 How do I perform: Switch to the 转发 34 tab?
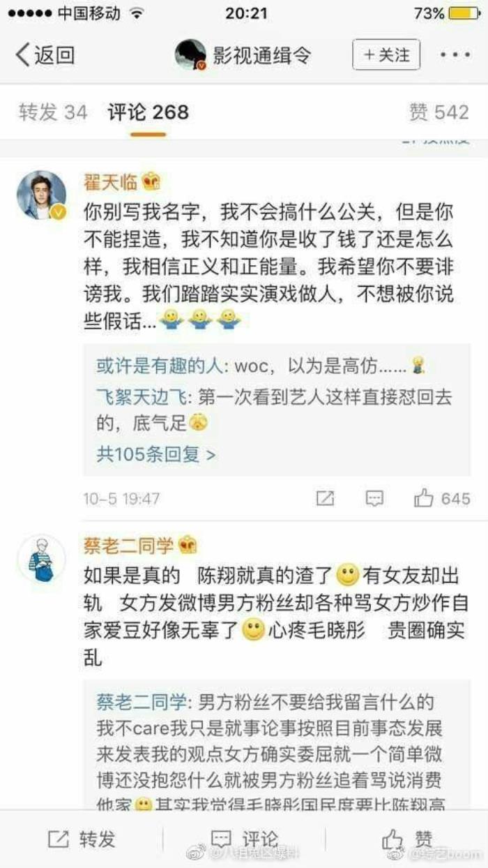tap(53, 112)
